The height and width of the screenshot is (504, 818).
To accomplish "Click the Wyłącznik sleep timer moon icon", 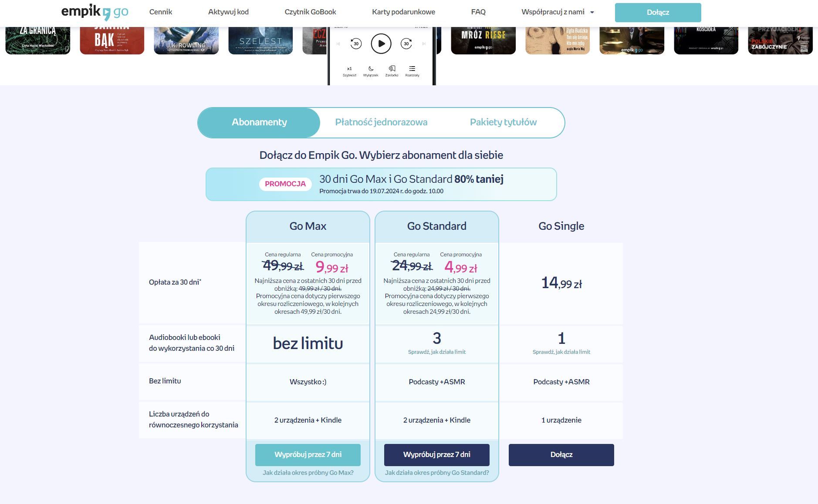I will (x=371, y=71).
